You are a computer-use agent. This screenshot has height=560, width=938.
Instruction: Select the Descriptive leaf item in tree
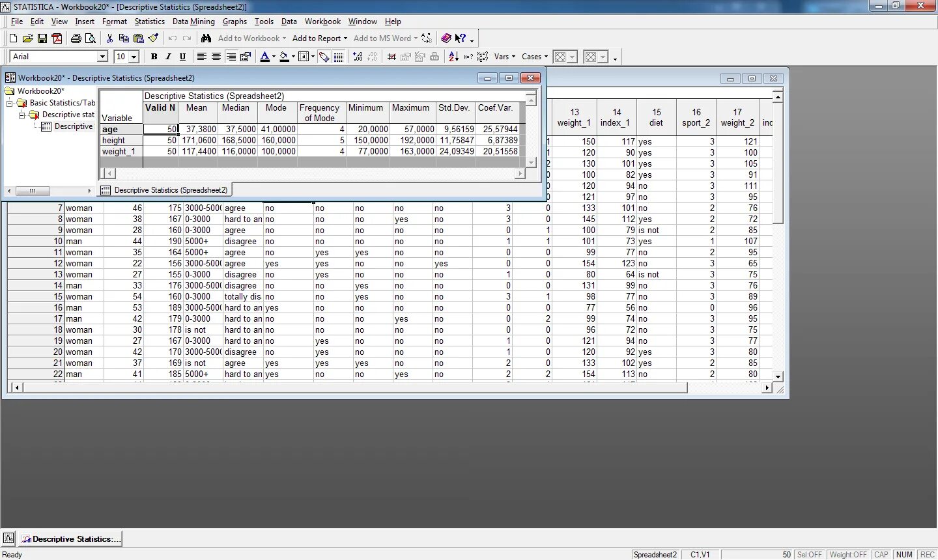(x=74, y=126)
